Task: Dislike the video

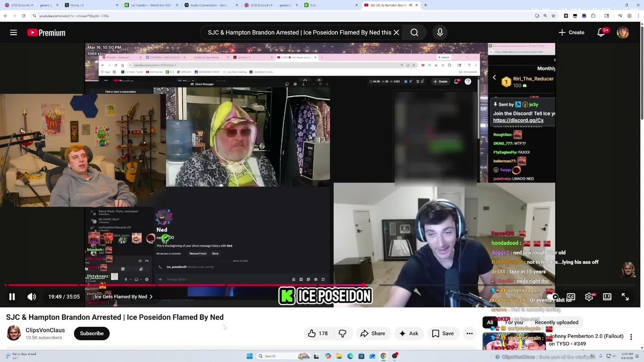Action: [x=343, y=333]
